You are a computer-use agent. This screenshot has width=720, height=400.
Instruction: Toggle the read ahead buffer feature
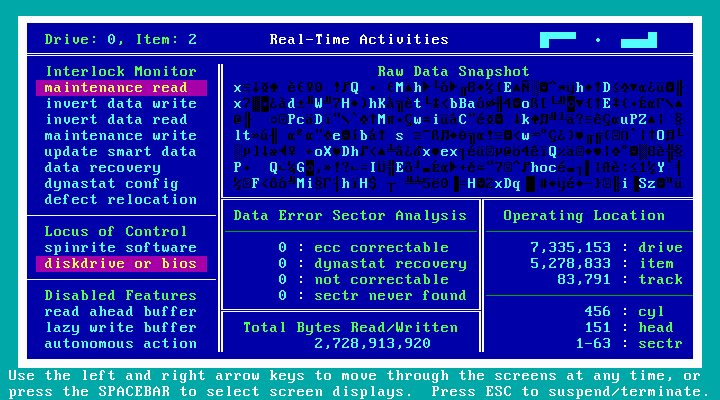[121, 311]
